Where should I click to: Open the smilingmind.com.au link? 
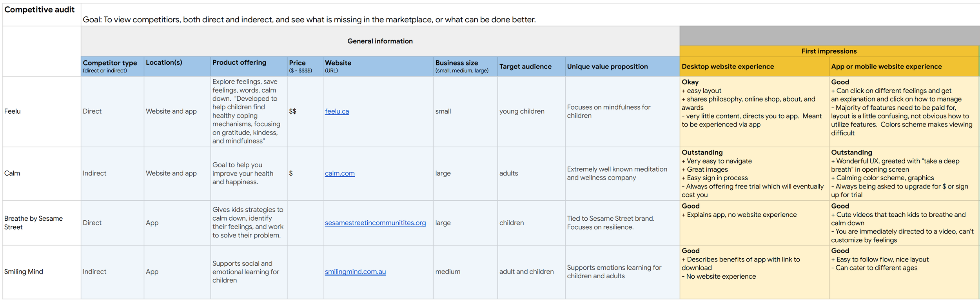pyautogui.click(x=355, y=272)
